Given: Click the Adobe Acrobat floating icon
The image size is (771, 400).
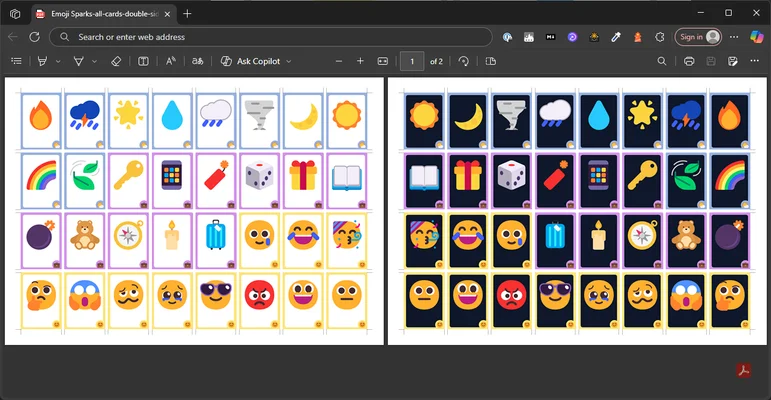Looking at the screenshot, I should tap(743, 370).
